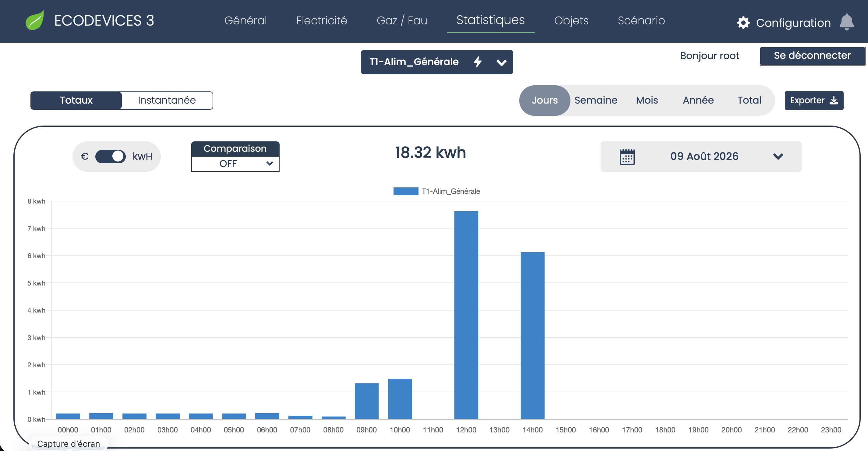Screen dimensions: 868x451
Task: Go to the Electricité tab
Action: tap(321, 20)
